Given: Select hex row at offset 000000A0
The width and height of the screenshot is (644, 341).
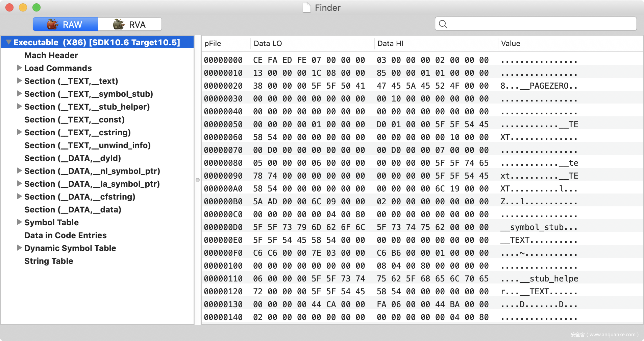Looking at the screenshot, I should pyautogui.click(x=422, y=189).
